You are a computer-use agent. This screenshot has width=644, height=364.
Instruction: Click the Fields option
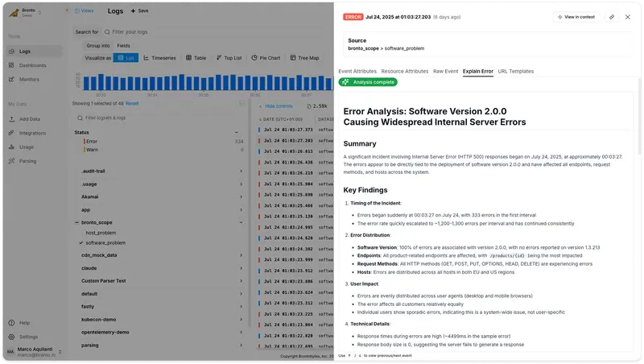tap(123, 46)
